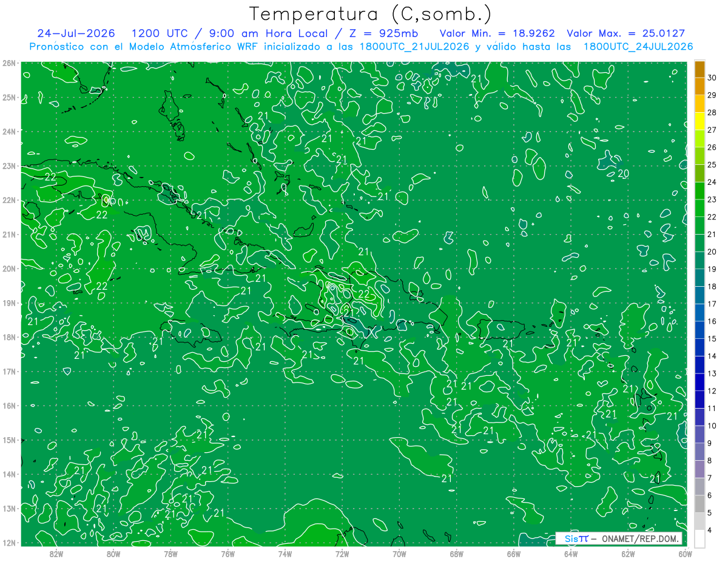Click the "1200 UTC" time text
This screenshot has height=562, width=728.
coord(159,33)
